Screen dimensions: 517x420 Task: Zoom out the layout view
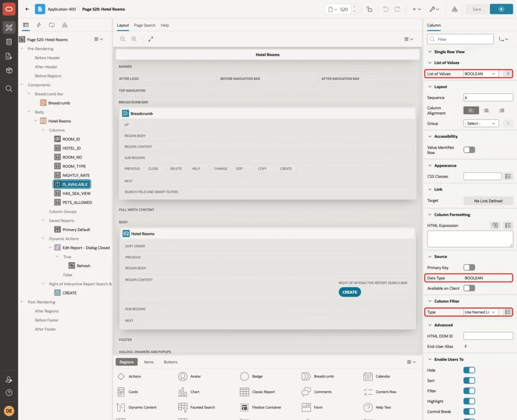(x=123, y=39)
